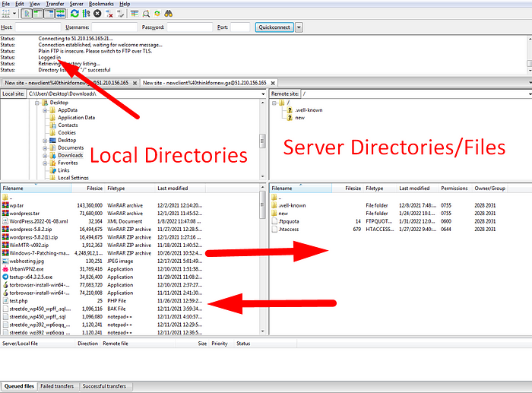Image resolution: width=532 pixels, height=393 pixels.
Task: Disconnect from the current server
Action: coord(109,14)
